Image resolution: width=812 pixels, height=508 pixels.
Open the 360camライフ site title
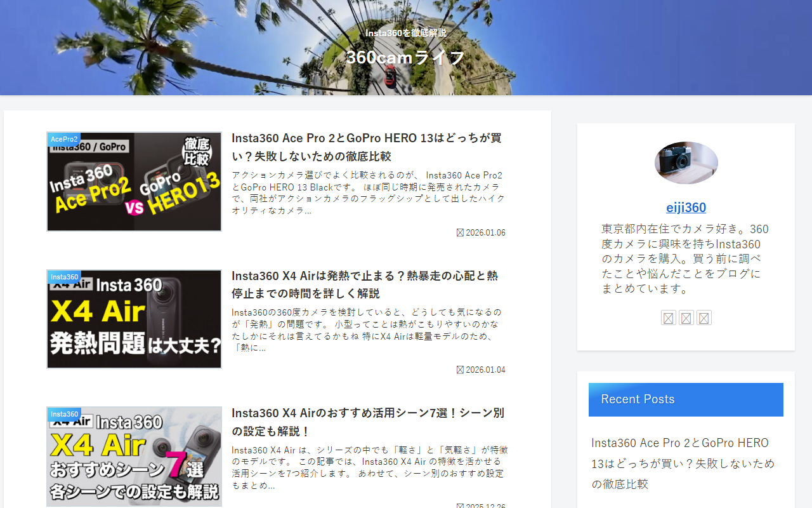click(x=406, y=57)
